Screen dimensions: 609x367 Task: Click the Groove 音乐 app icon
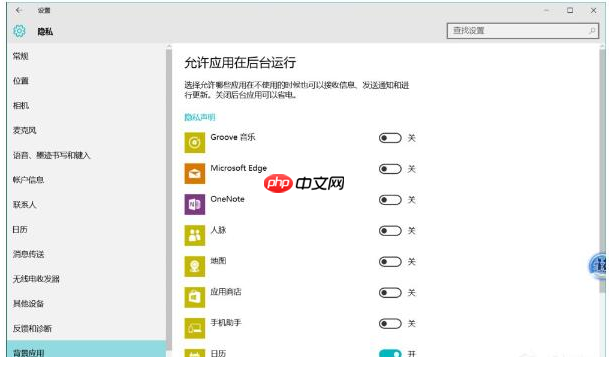pyautogui.click(x=195, y=143)
